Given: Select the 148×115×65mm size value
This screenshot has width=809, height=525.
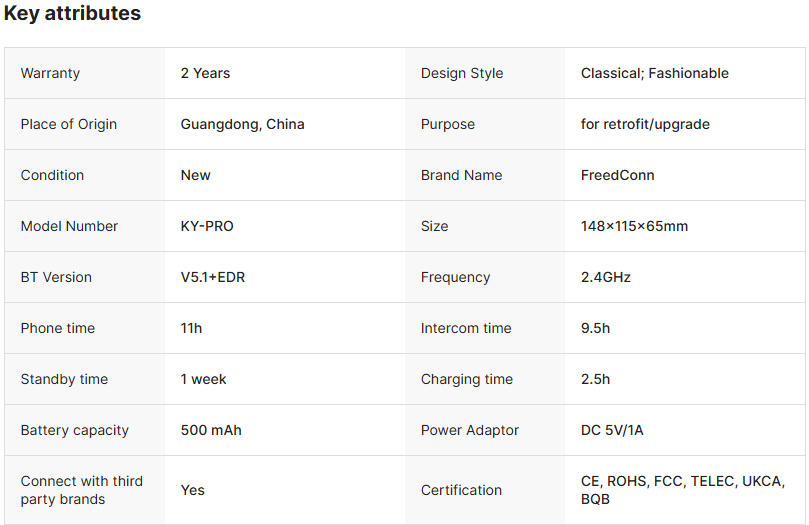Looking at the screenshot, I should [x=634, y=226].
